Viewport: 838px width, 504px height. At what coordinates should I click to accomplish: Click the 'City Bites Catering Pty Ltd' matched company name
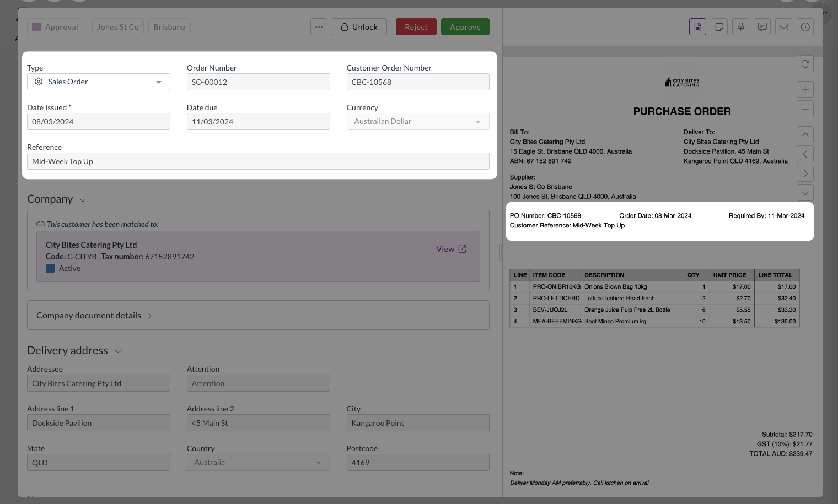pyautogui.click(x=92, y=245)
